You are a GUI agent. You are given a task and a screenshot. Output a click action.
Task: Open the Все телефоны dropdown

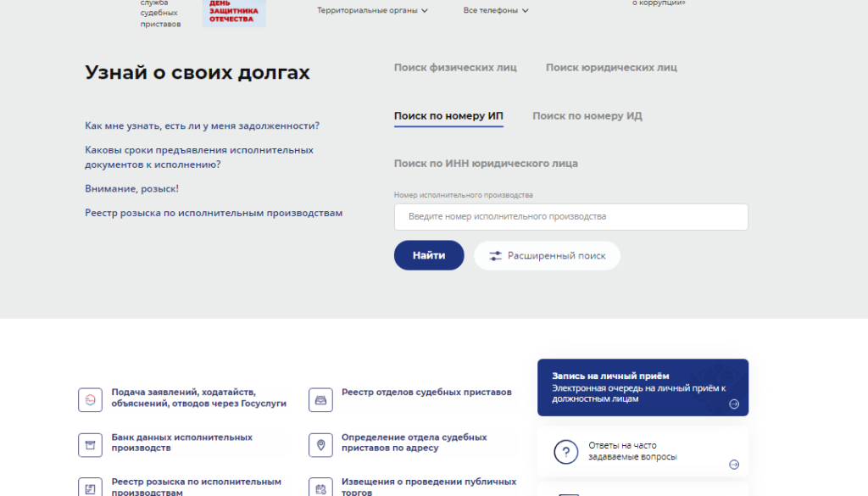(x=496, y=11)
